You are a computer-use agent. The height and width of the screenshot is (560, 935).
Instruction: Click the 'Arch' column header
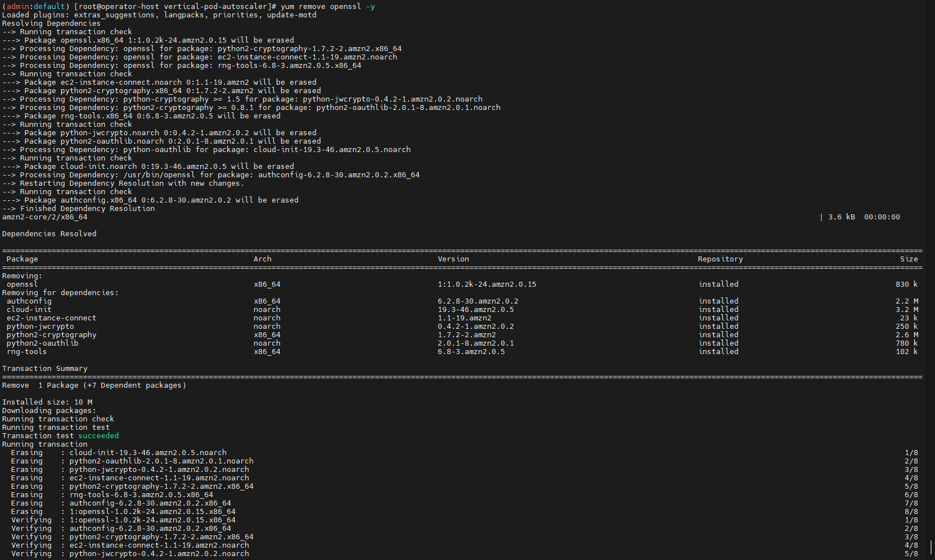(x=263, y=259)
